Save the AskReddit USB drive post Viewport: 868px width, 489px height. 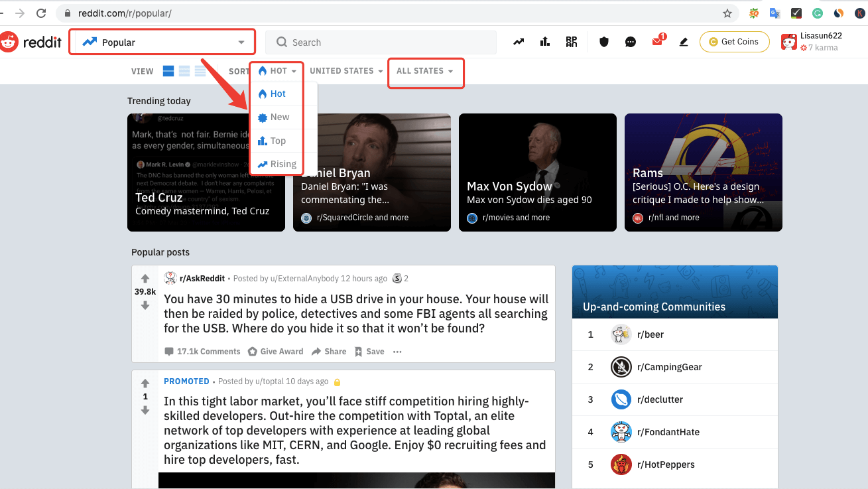tap(369, 352)
